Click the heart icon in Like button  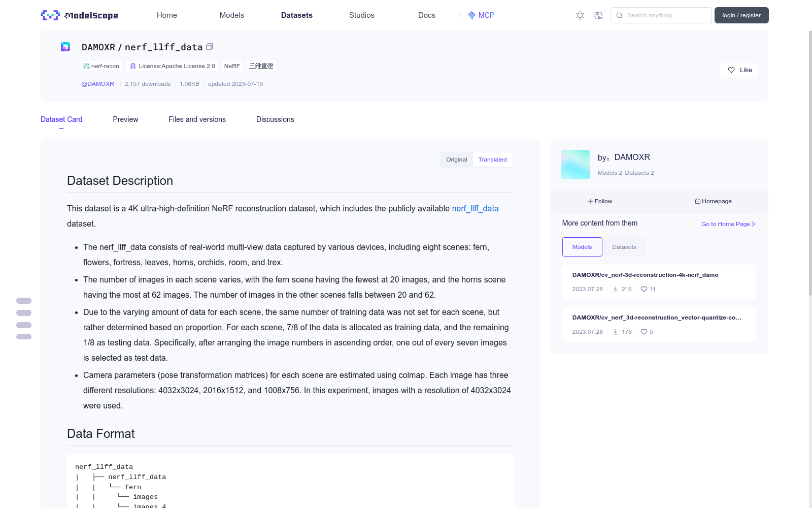(731, 70)
